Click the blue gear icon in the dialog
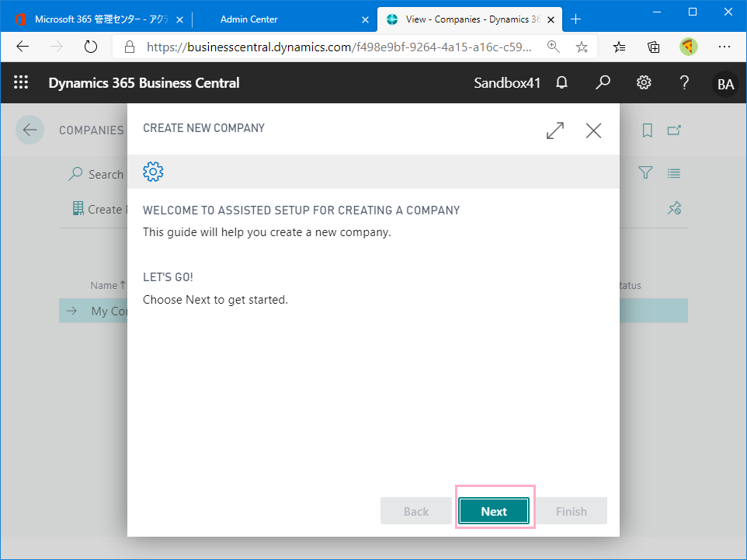 pos(153,172)
